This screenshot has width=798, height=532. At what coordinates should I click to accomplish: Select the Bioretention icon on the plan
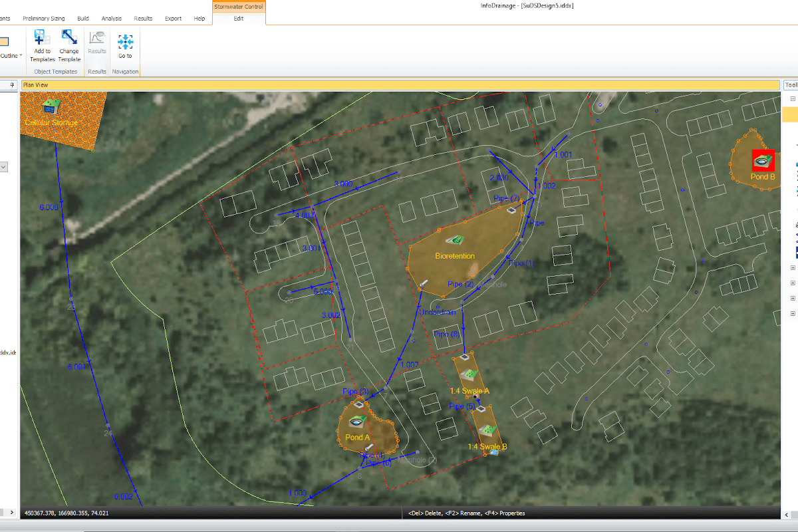(456, 241)
